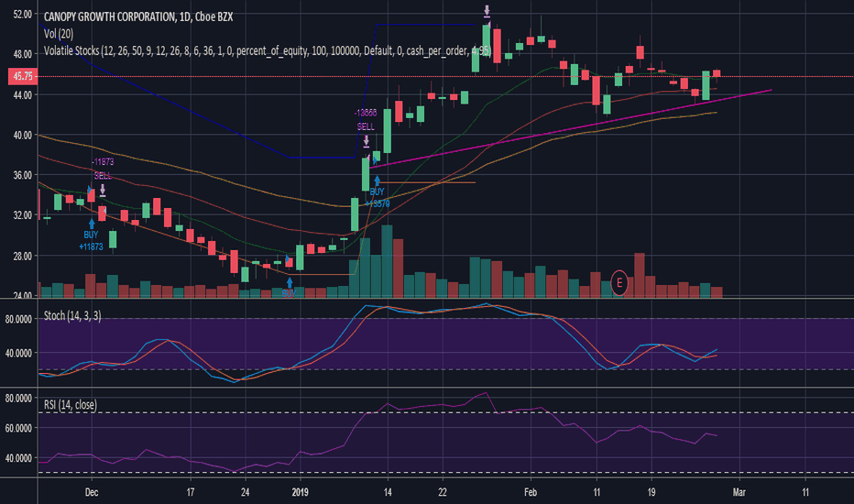Click the Stoch 80.0000 axis label
Image resolution: width=854 pixels, height=504 pixels.
(18, 319)
